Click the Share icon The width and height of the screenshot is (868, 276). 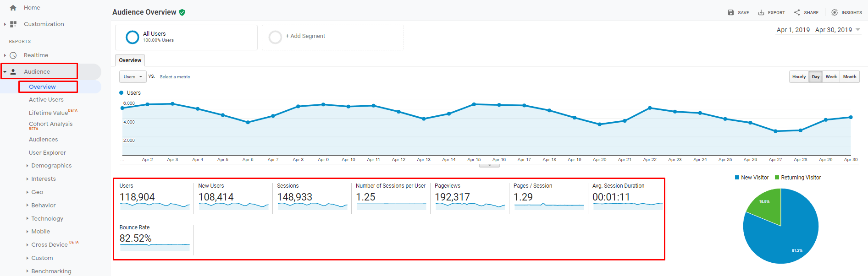pos(797,13)
